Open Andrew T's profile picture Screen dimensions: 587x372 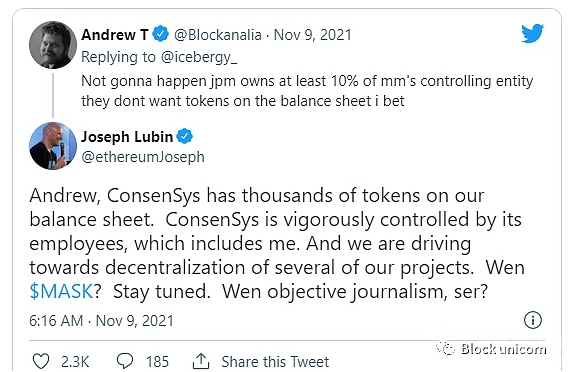pyautogui.click(x=53, y=45)
